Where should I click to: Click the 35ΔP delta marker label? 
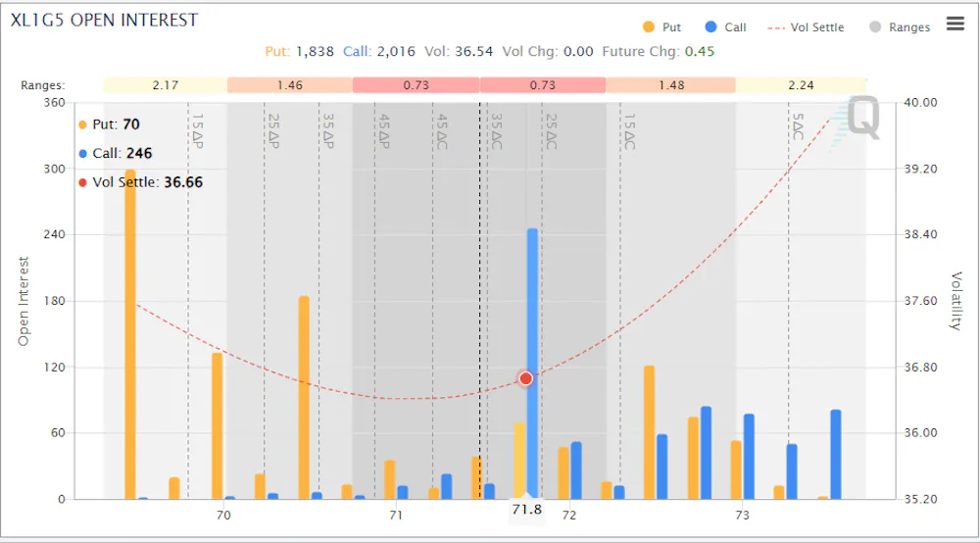point(328,130)
